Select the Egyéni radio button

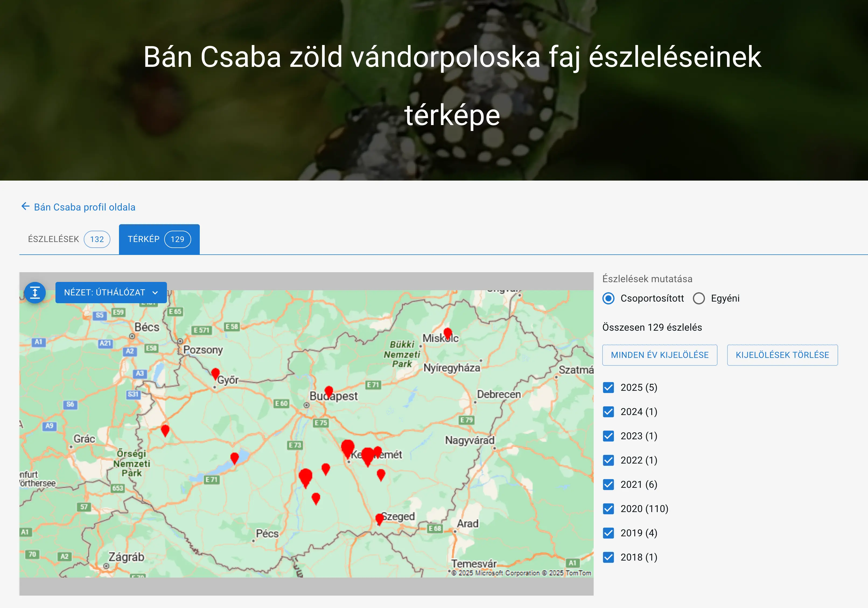(699, 299)
